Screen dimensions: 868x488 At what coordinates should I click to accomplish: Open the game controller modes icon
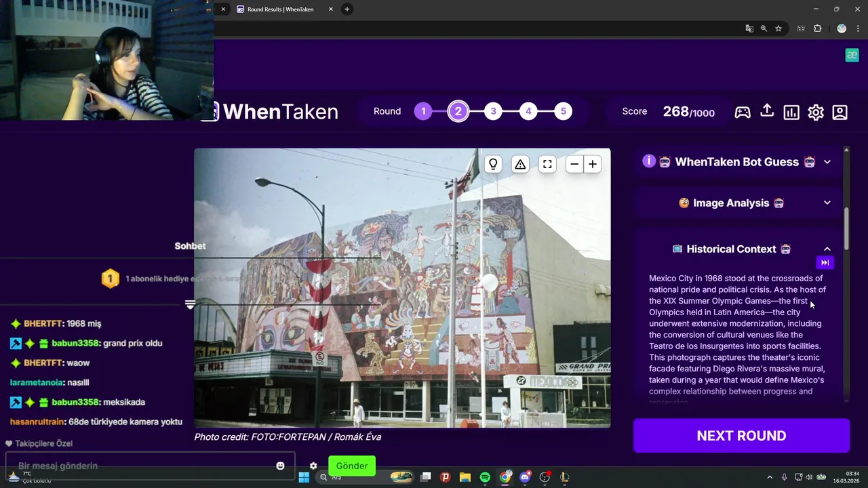pos(743,112)
